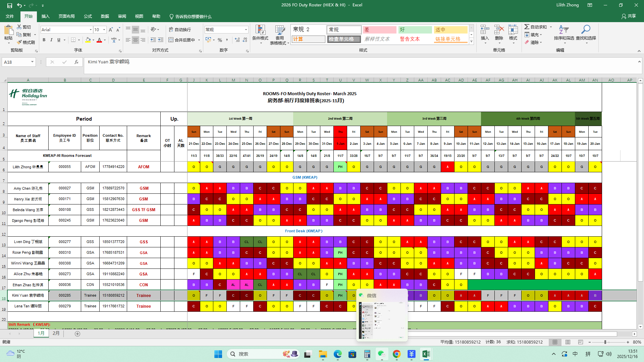
Task: Click the yellow fill color swatch button
Action: click(x=88, y=40)
